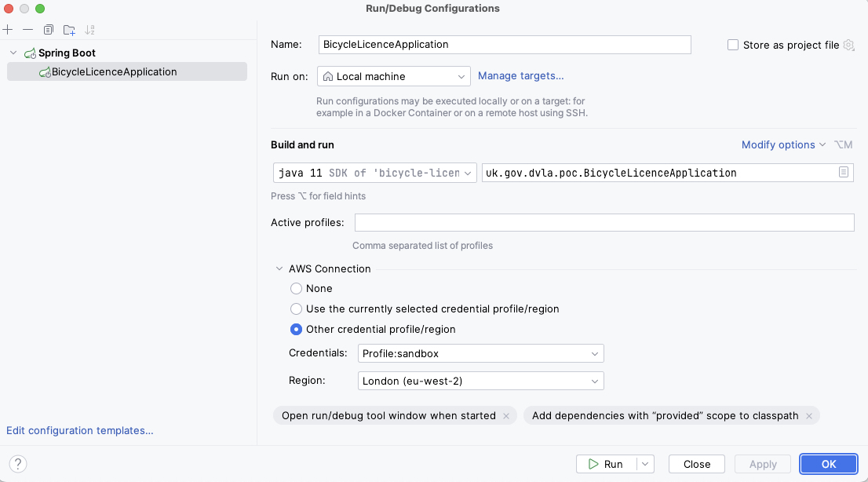Open project file storage settings gear

[848, 45]
